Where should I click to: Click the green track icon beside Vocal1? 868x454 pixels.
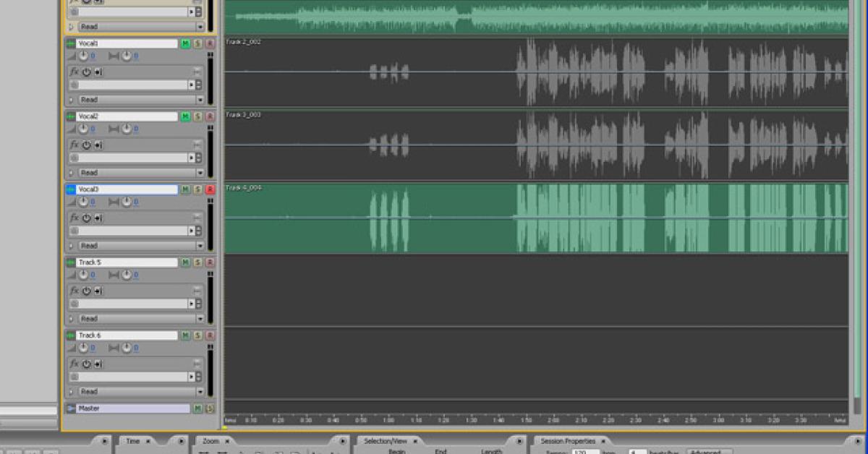click(x=71, y=44)
